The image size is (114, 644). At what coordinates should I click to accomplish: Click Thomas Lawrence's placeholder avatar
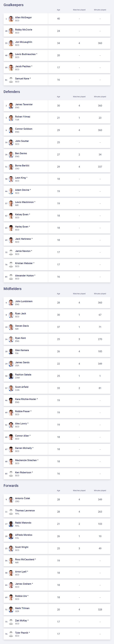point(11,512)
